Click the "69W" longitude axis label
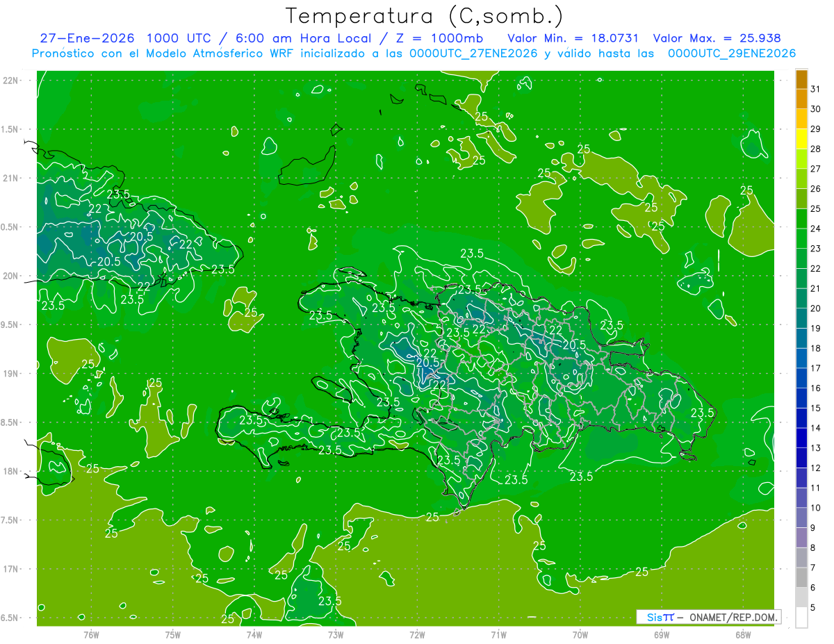The width and height of the screenshot is (834, 644). click(x=661, y=634)
